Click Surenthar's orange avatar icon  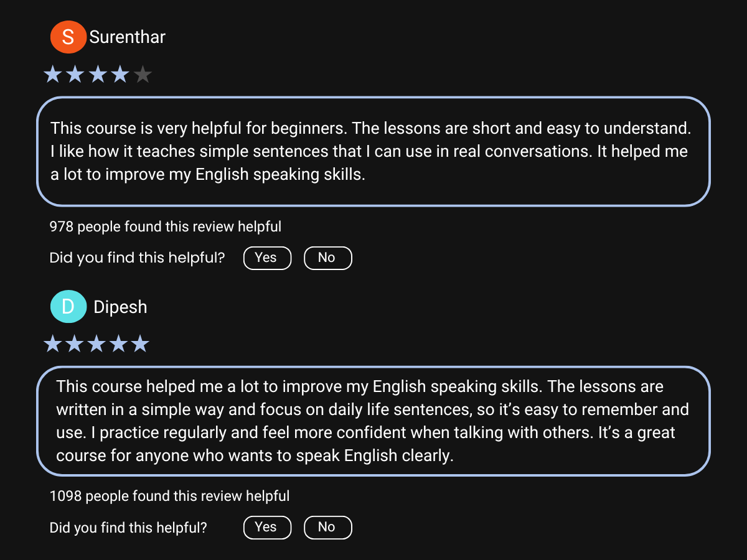[x=68, y=37]
